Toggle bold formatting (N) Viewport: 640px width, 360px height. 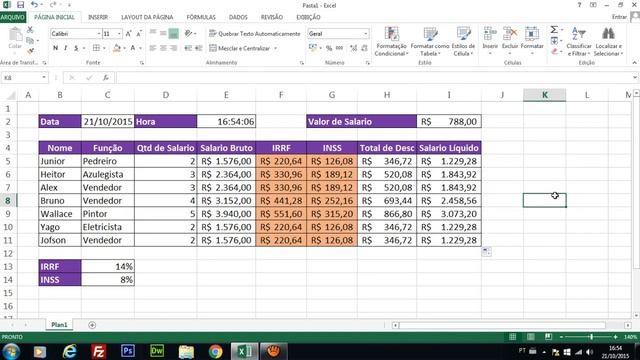(56, 48)
